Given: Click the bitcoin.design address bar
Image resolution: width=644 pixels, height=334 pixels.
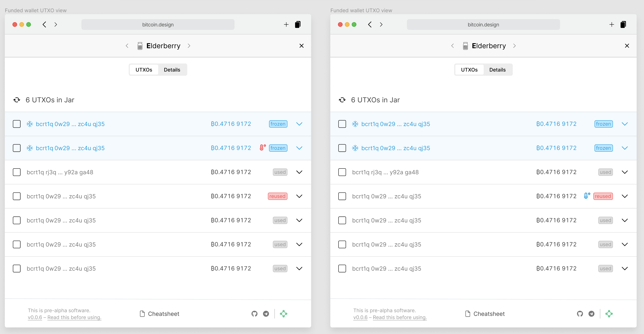Looking at the screenshot, I should [158, 24].
